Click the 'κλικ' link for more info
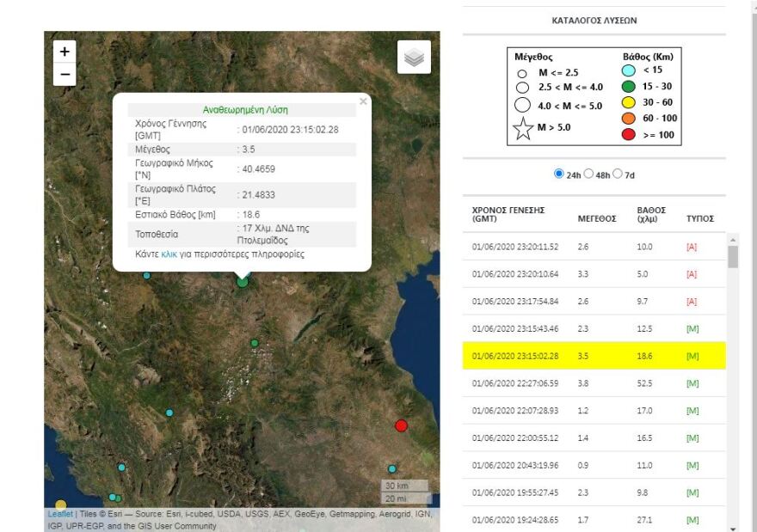The image size is (757, 532). click(169, 254)
